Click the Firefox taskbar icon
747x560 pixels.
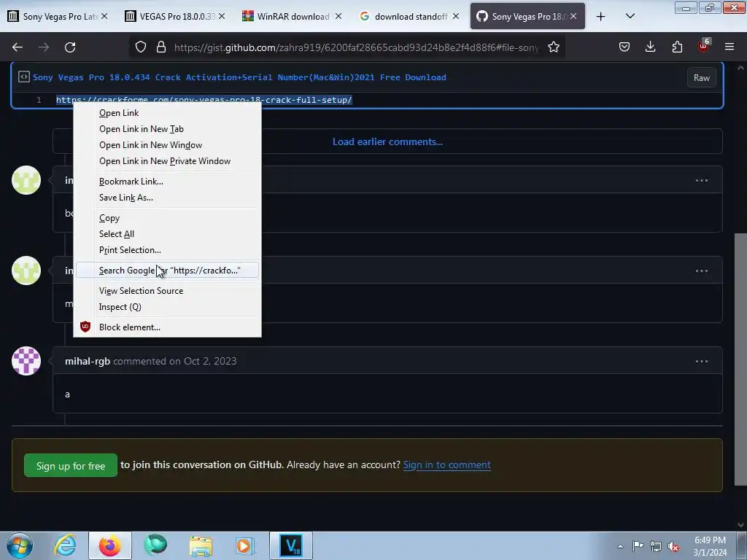pyautogui.click(x=109, y=545)
